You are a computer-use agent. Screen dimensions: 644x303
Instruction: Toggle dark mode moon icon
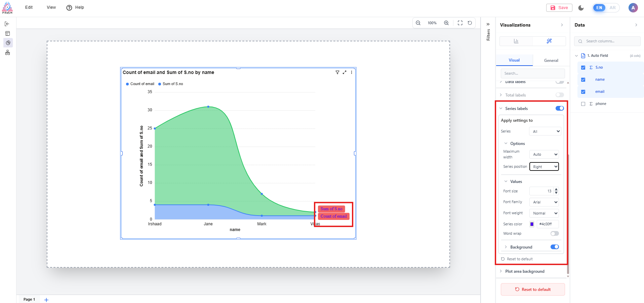(x=581, y=8)
